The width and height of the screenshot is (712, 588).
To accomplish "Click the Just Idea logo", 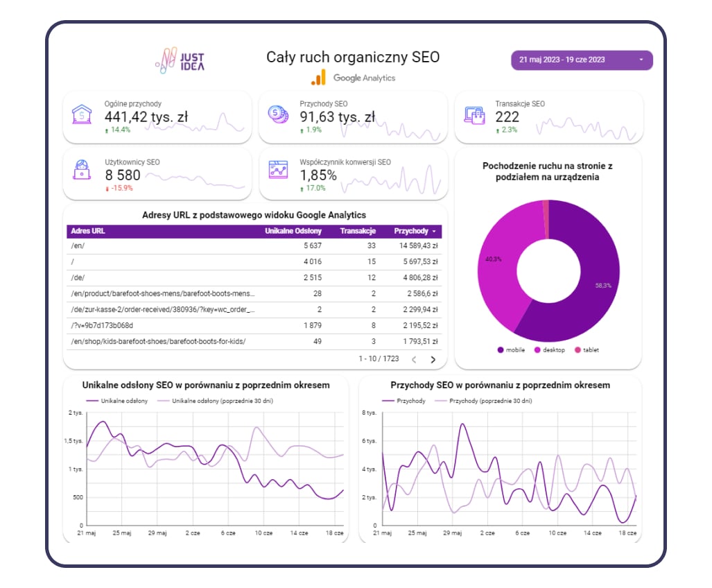I will [x=180, y=60].
